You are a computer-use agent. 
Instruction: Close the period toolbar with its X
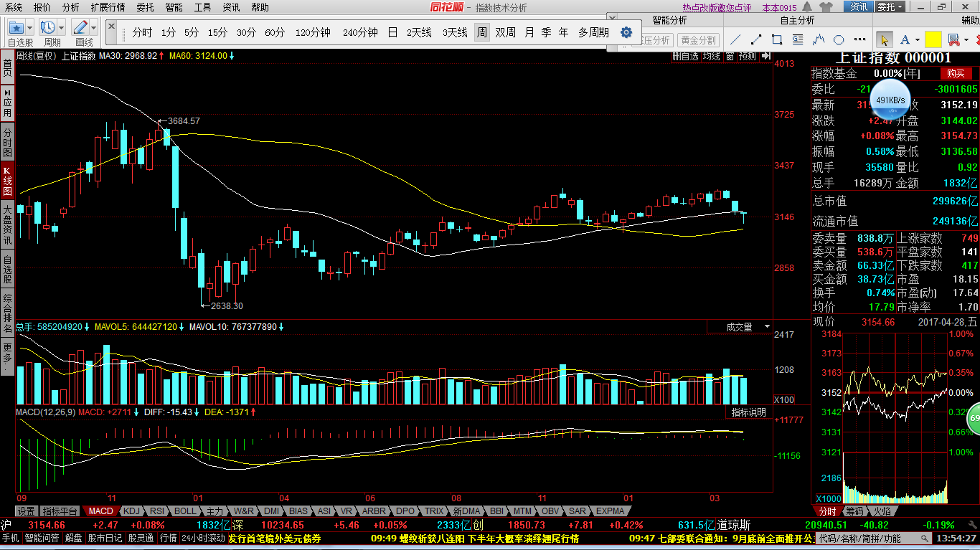[x=112, y=25]
